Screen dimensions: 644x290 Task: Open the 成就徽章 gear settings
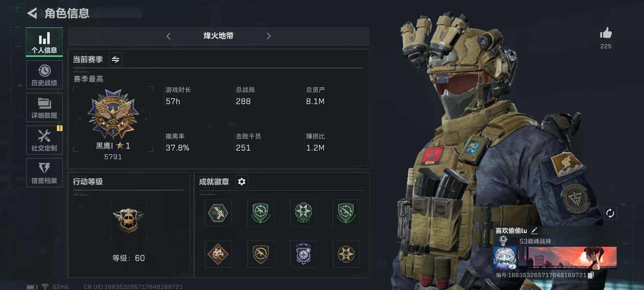(242, 182)
